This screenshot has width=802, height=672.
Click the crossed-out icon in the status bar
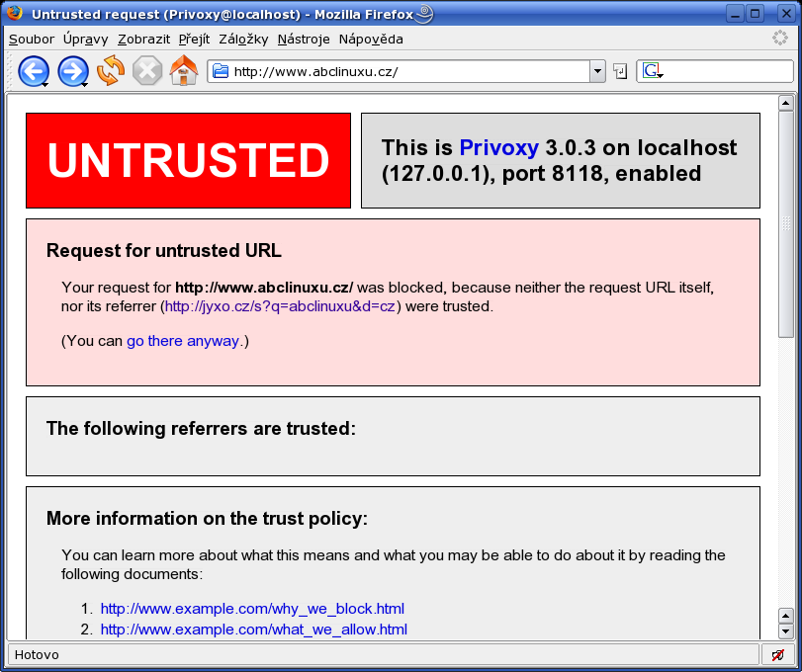click(x=778, y=654)
